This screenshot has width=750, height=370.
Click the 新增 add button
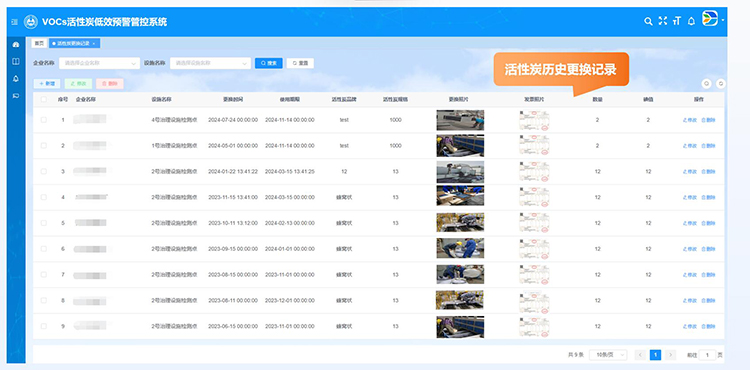[47, 84]
